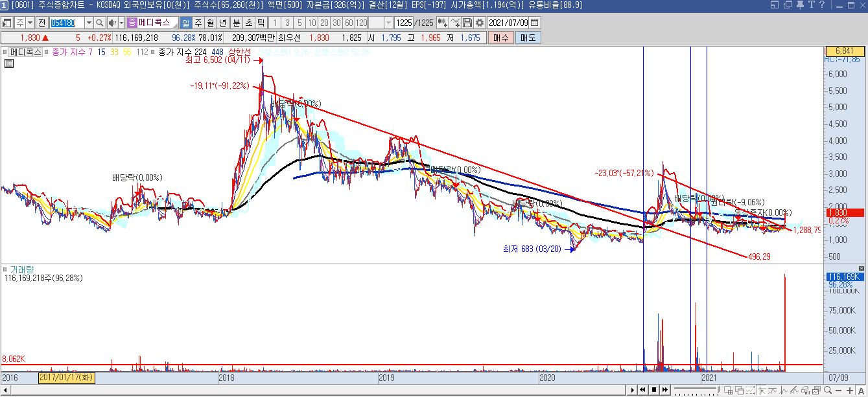Click the duplicate window icon in title bar
The image size is (868, 397).
click(x=788, y=5)
